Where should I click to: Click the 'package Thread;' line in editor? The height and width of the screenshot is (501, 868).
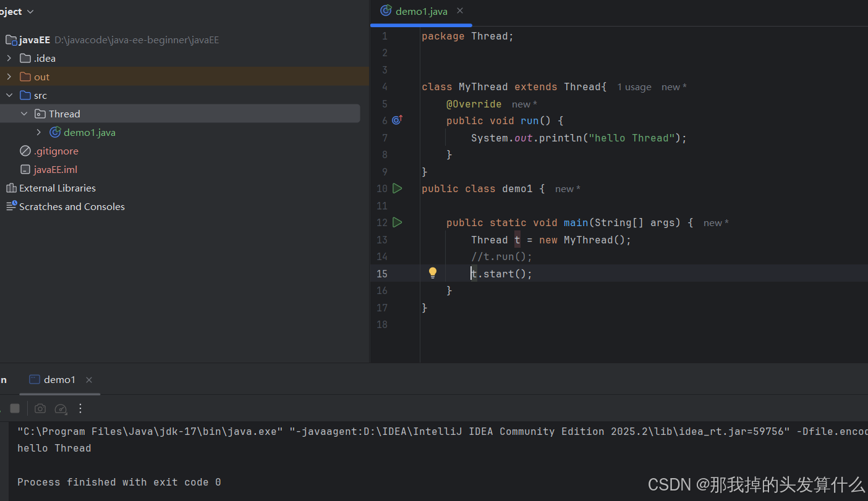468,36
